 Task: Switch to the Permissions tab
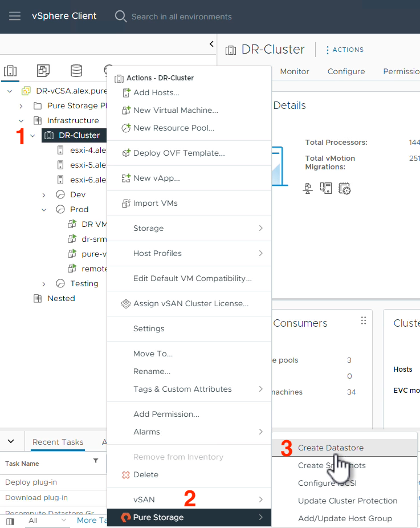pyautogui.click(x=401, y=71)
